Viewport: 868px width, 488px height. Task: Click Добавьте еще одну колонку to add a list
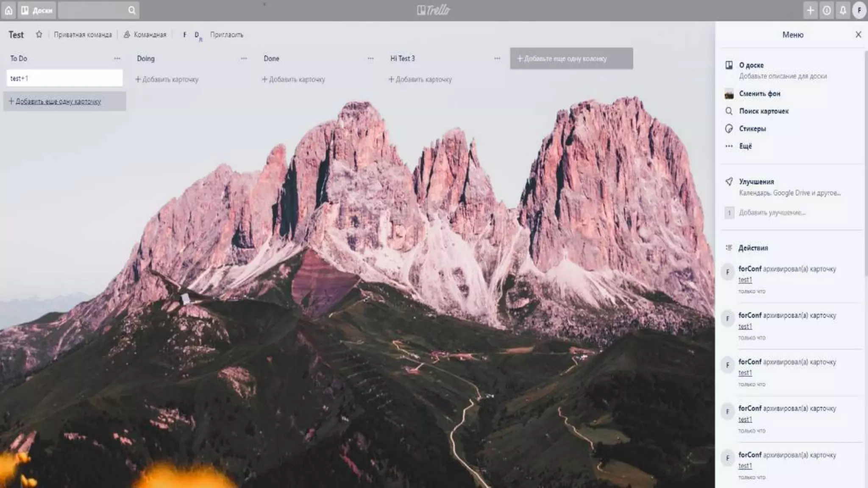pos(571,58)
